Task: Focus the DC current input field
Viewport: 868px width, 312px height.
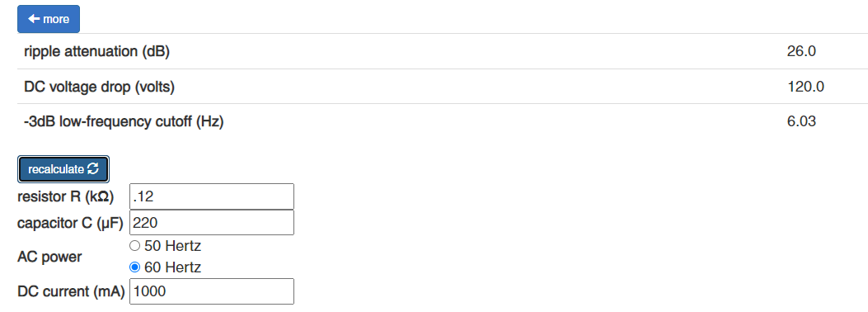Action: pyautogui.click(x=212, y=291)
